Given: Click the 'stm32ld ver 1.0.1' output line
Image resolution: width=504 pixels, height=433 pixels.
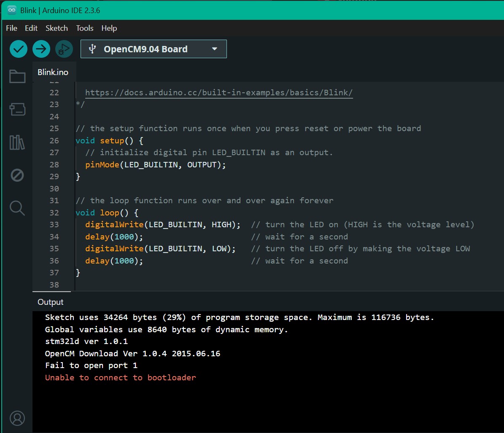Looking at the screenshot, I should pos(86,342).
